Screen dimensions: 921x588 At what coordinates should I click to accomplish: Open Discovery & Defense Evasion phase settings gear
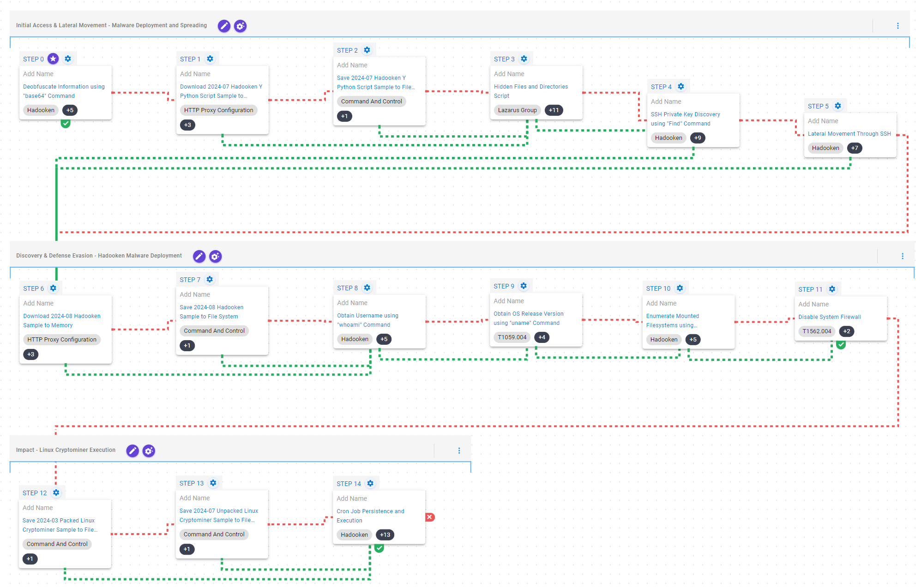pyautogui.click(x=215, y=256)
